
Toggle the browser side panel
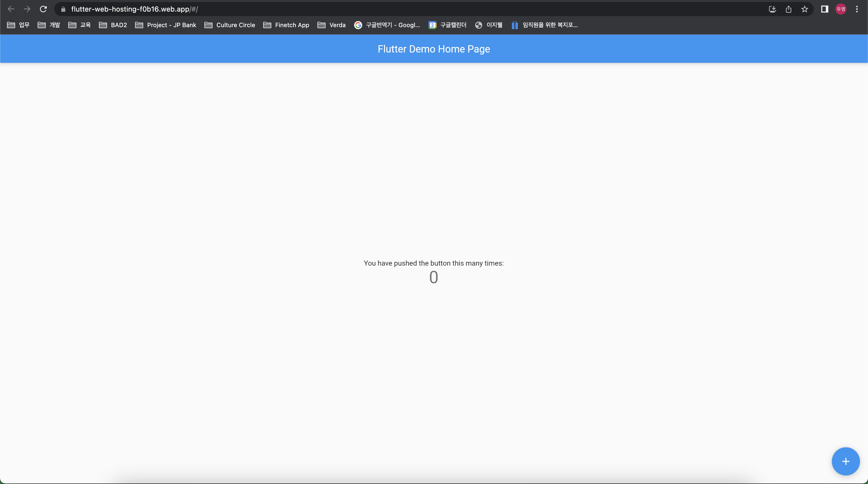pyautogui.click(x=825, y=9)
